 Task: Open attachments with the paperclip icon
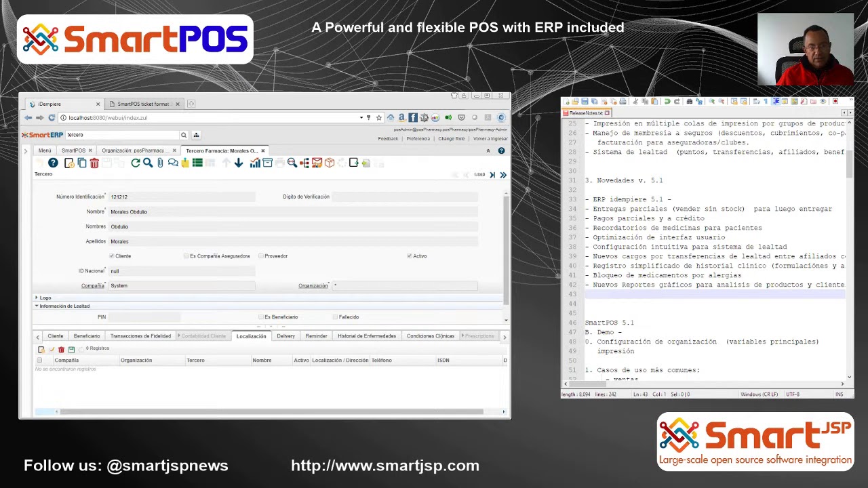tap(160, 163)
